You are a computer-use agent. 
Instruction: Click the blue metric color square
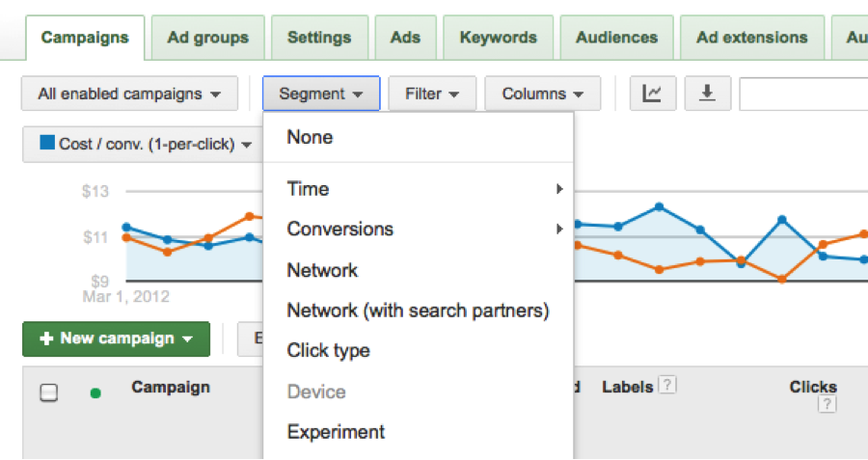point(46,144)
